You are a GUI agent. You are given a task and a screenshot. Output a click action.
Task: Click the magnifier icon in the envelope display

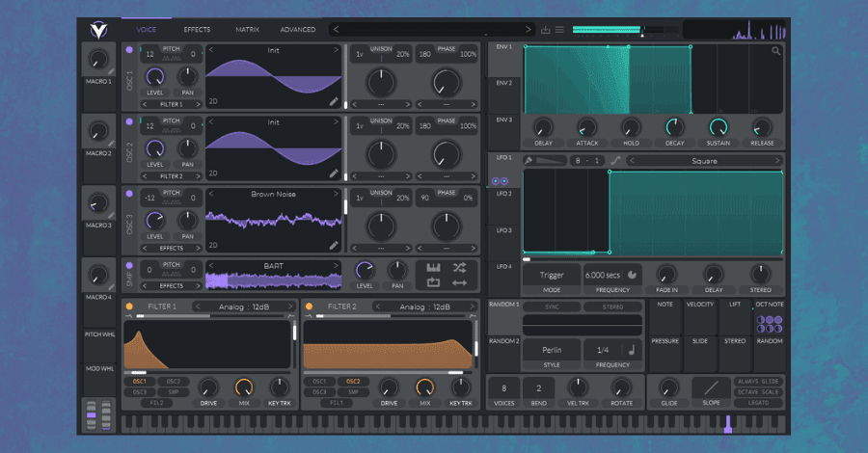coord(775,51)
